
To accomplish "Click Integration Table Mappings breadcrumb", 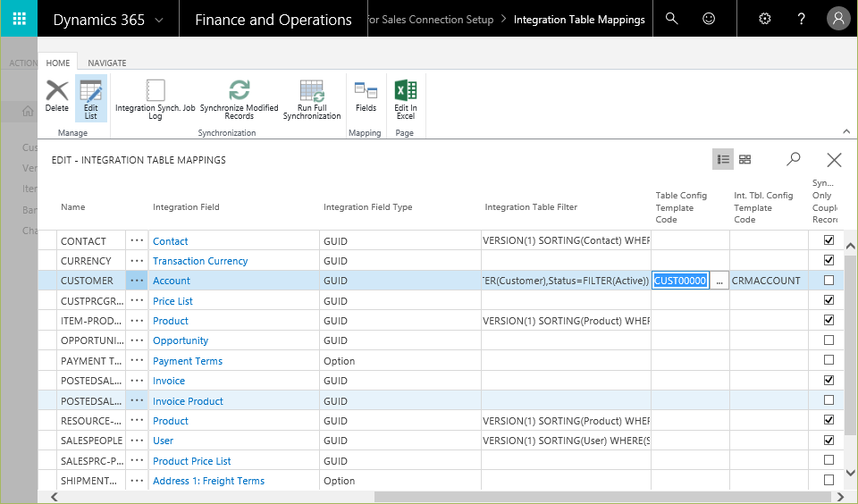I will point(579,19).
